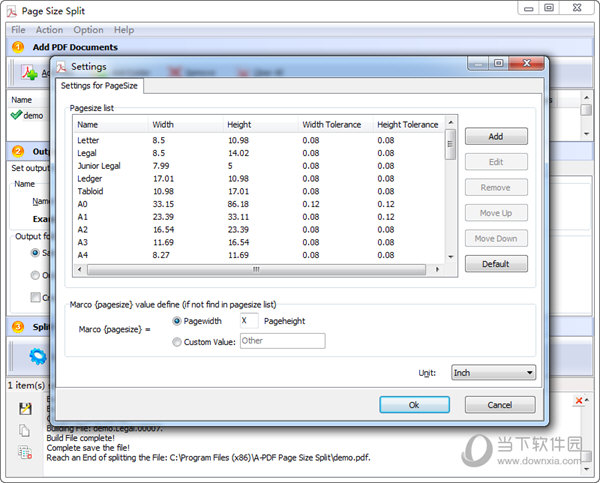Click the main window file list scroll-down arrow
Viewport: 600px width, 483px height.
(x=586, y=134)
